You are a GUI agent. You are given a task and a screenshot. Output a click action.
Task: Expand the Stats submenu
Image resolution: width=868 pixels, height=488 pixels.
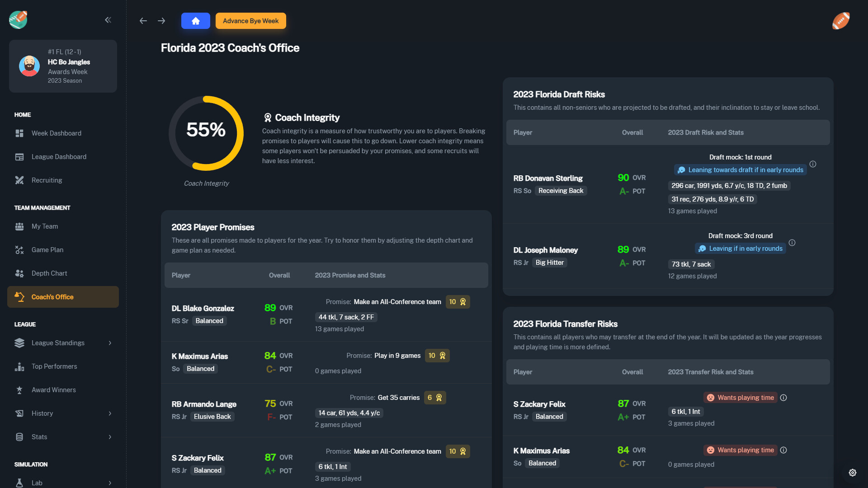pyautogui.click(x=110, y=437)
